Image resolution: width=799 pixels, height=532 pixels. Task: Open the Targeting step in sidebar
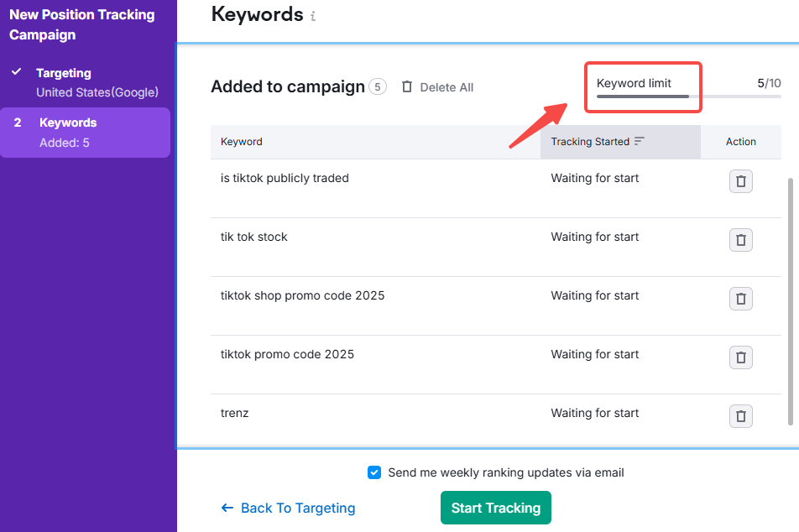click(64, 73)
